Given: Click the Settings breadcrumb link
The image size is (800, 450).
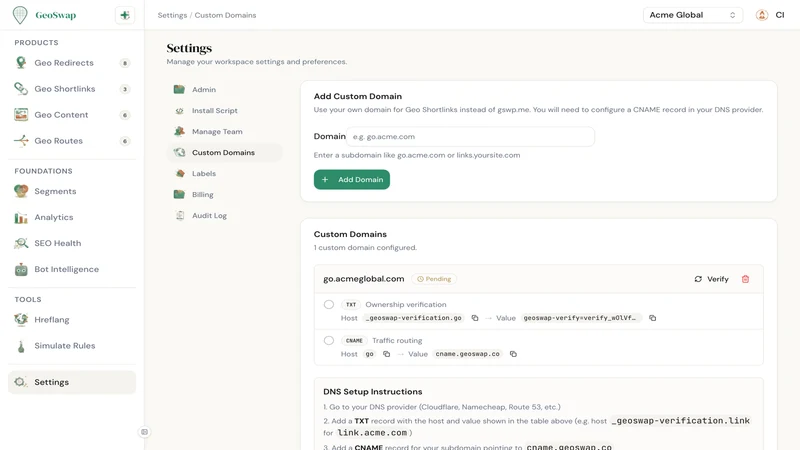Looking at the screenshot, I should [172, 15].
